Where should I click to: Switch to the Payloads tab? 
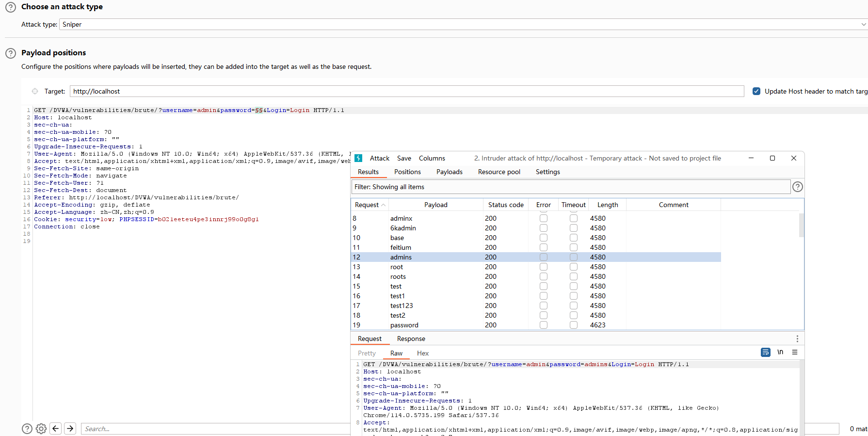pos(450,172)
